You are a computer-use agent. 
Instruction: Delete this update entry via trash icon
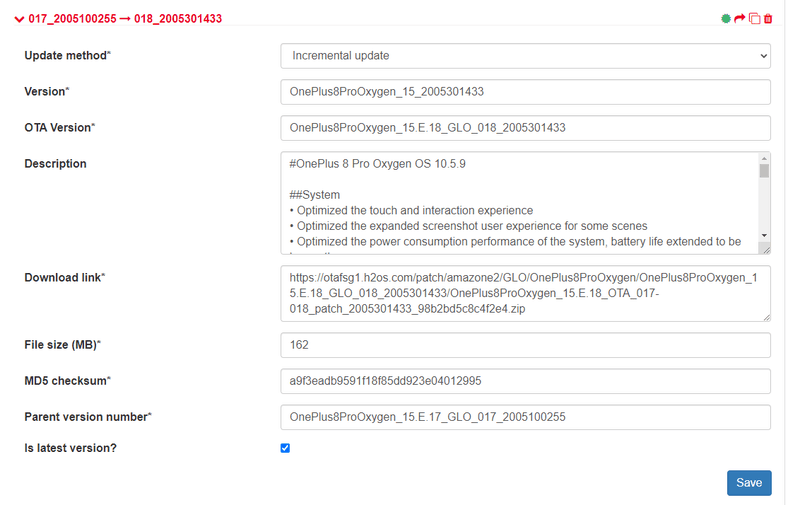[768, 19]
